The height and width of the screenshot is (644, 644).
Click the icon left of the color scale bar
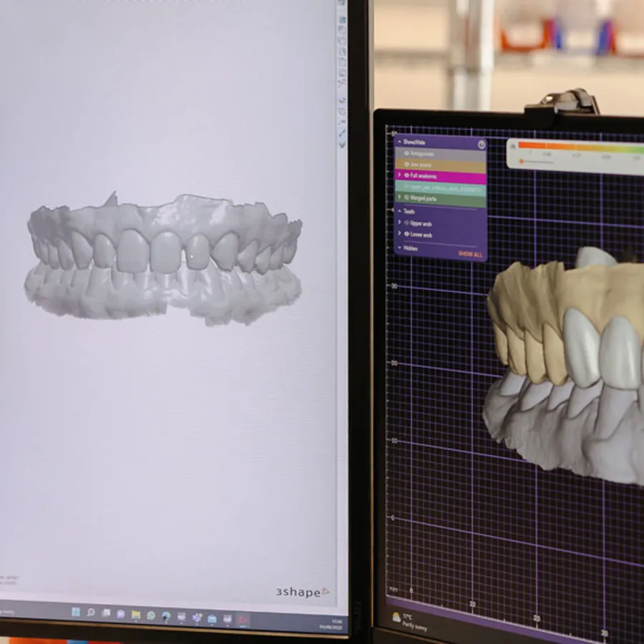[x=512, y=146]
